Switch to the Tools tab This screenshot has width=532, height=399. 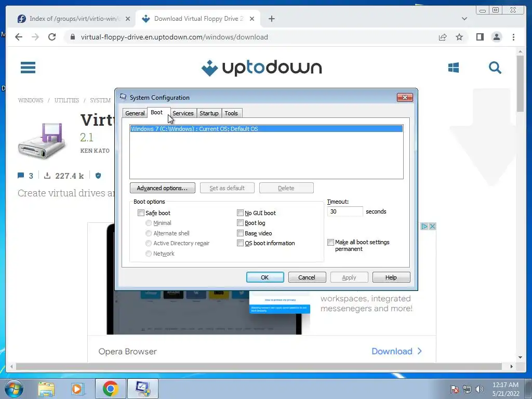point(231,113)
